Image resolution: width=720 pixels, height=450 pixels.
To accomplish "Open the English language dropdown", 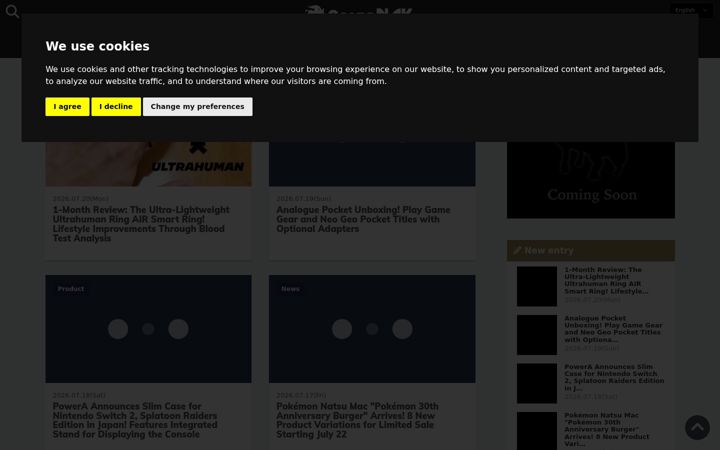I will [x=691, y=10].
